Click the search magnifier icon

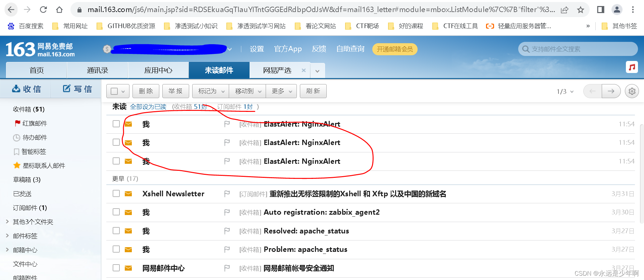pyautogui.click(x=526, y=49)
